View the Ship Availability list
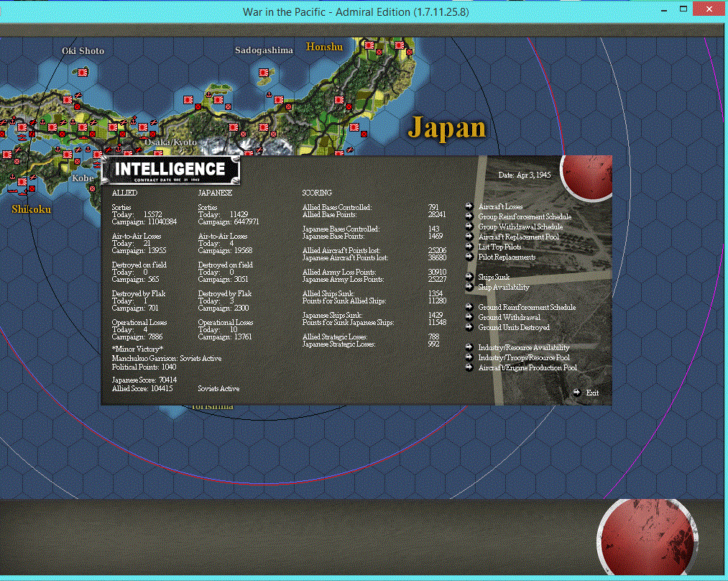 pos(504,287)
